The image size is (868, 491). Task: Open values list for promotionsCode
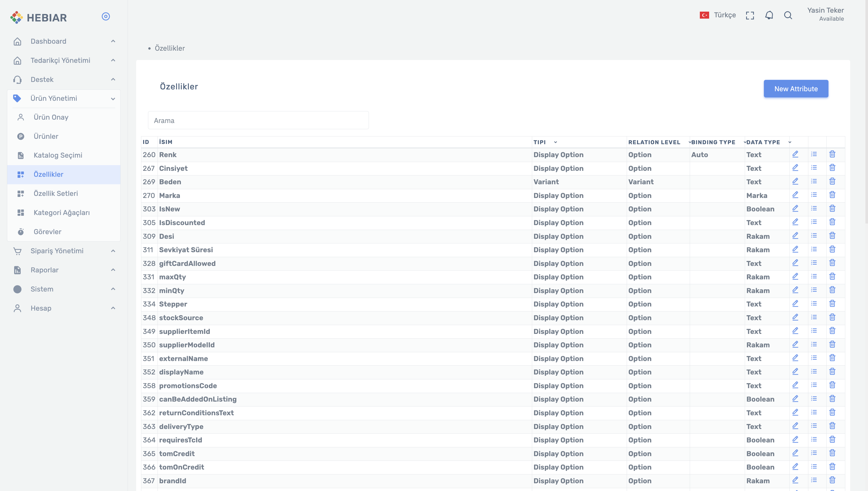[x=814, y=385]
